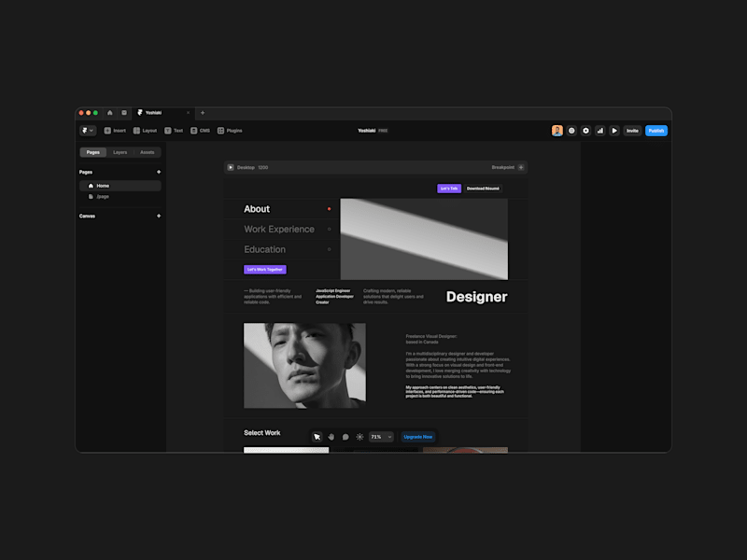Viewport: 747px width, 560px height.
Task: Select the /page entry in Pages list
Action: point(120,196)
